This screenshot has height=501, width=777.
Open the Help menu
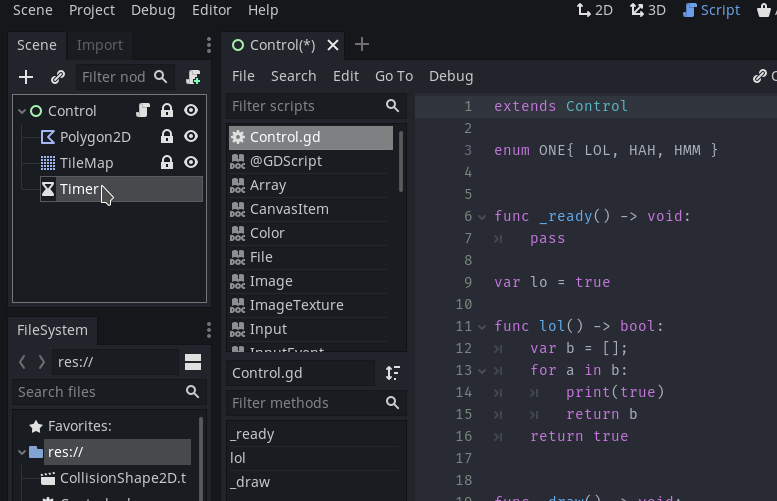[263, 10]
